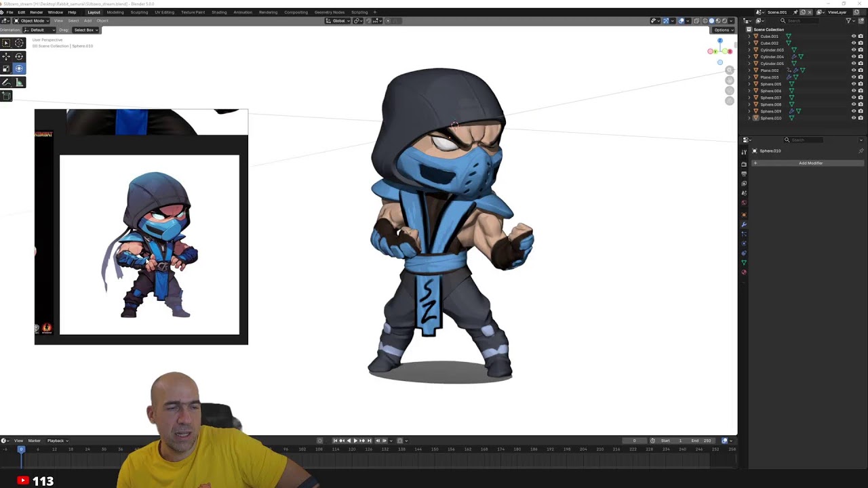Click the blue Z axis gizmo

[x=720, y=41]
